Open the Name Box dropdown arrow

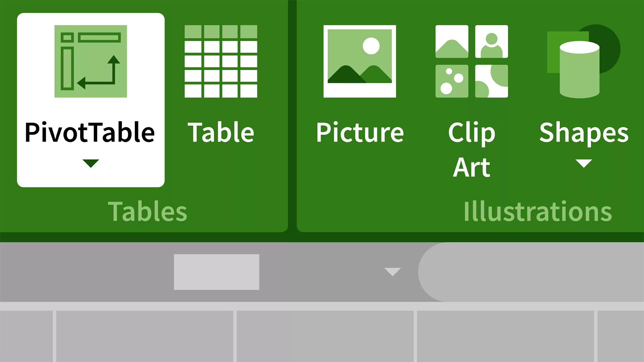[392, 271]
